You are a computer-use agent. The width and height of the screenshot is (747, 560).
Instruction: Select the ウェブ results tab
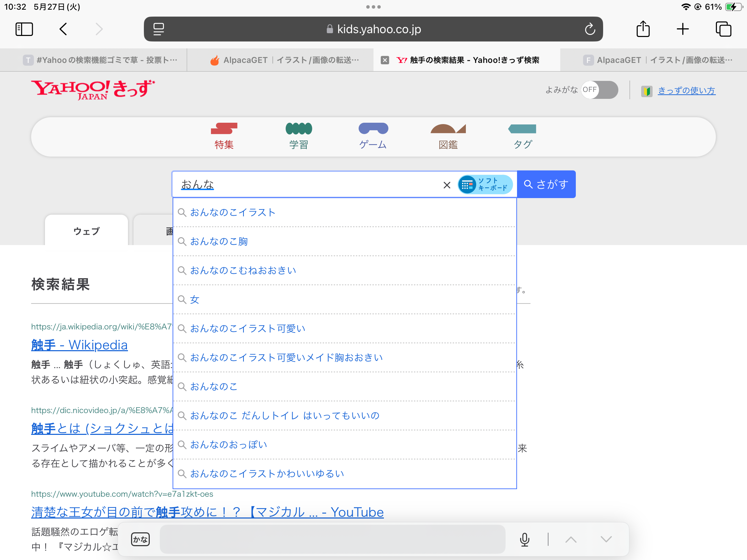pyautogui.click(x=86, y=230)
